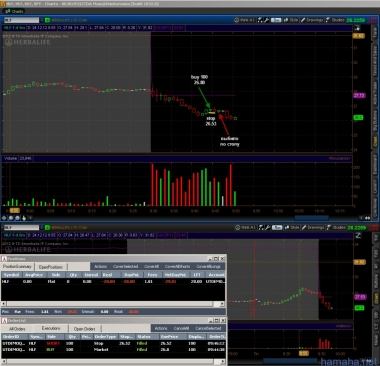This screenshot has width=380, height=366.
Task: Open Studies menu in lower chart toolbar
Action: (336, 227)
